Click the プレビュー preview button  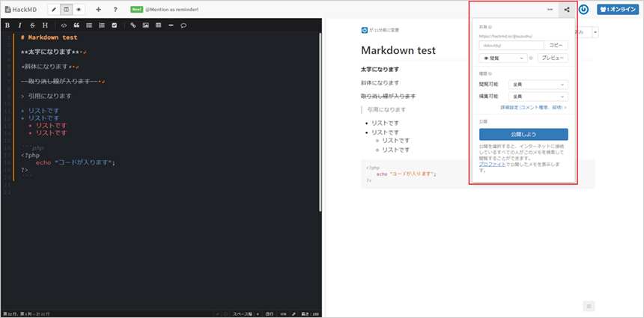point(553,58)
